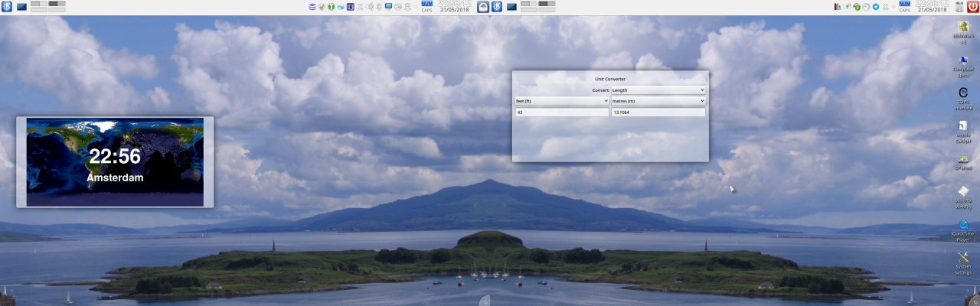Click the Amsterdam world clock widget

[x=115, y=162]
